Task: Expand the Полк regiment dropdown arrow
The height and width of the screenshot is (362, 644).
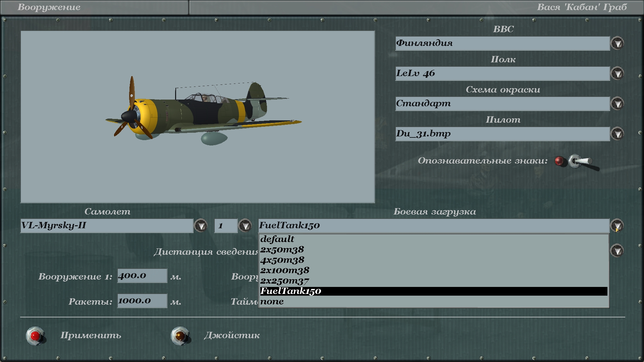Action: 617,74
